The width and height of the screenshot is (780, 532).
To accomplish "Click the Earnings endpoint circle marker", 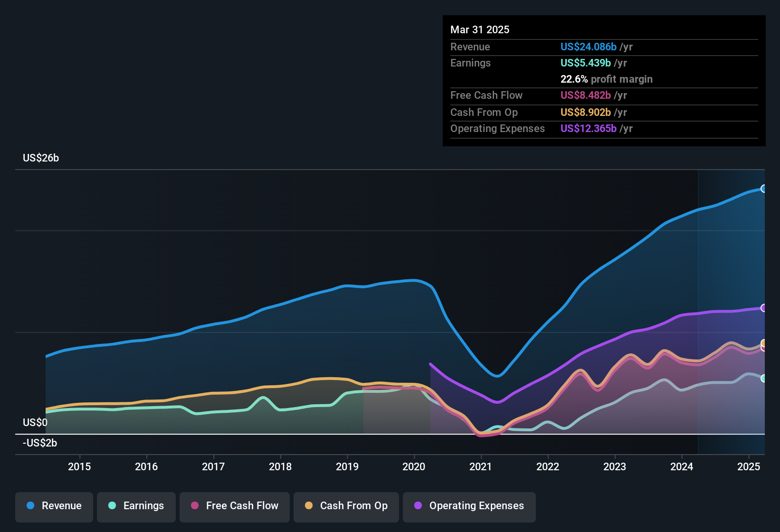I will click(763, 378).
